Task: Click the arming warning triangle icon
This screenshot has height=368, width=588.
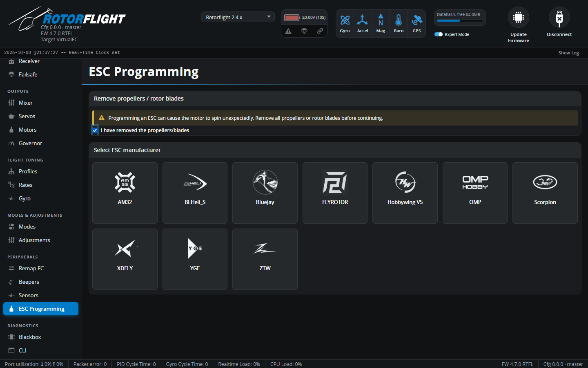Action: [x=288, y=31]
